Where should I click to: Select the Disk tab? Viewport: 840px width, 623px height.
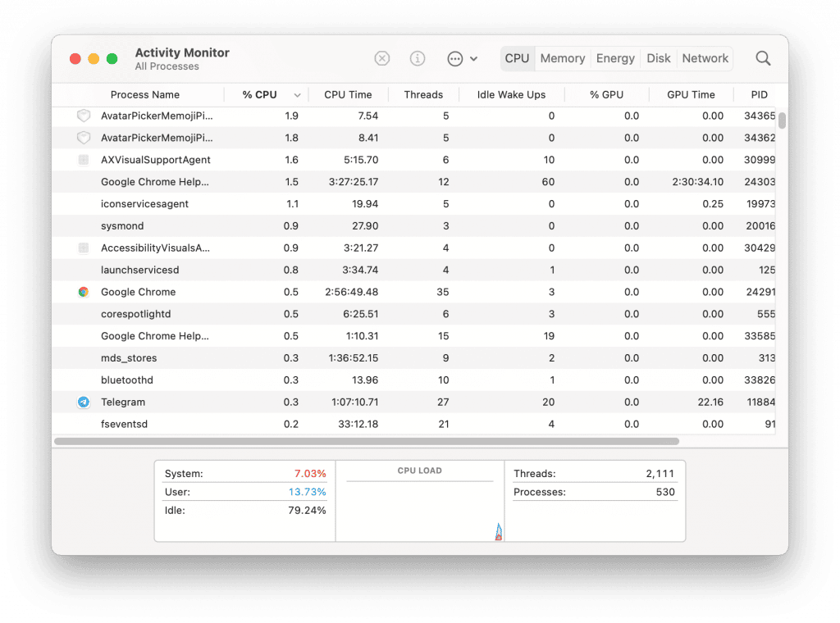tap(659, 58)
